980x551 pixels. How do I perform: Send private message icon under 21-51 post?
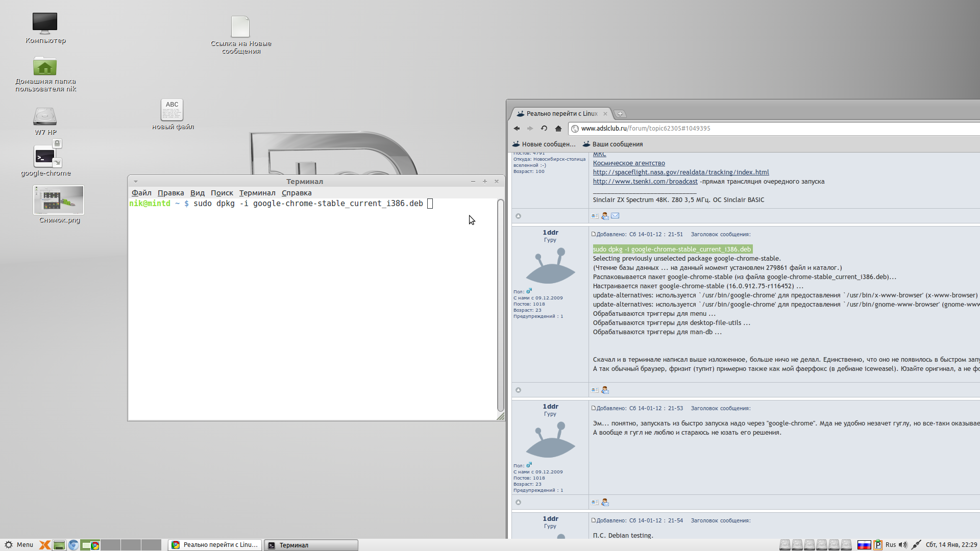605,390
